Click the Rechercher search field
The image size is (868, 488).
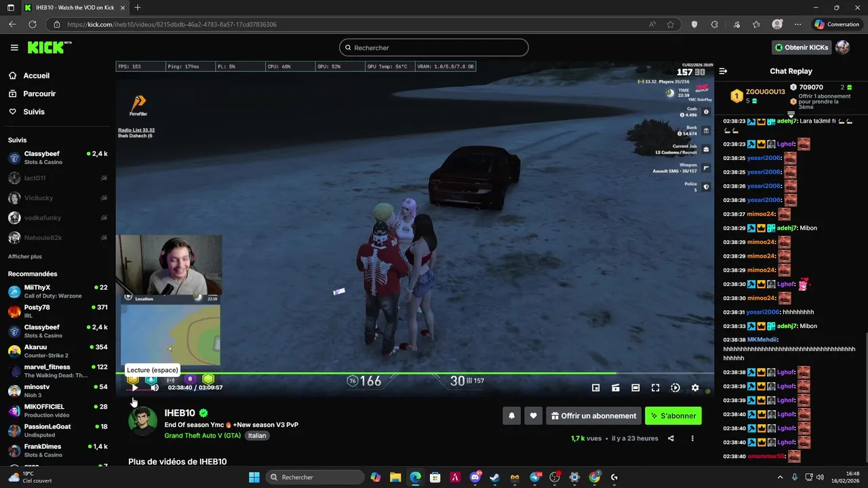click(434, 47)
